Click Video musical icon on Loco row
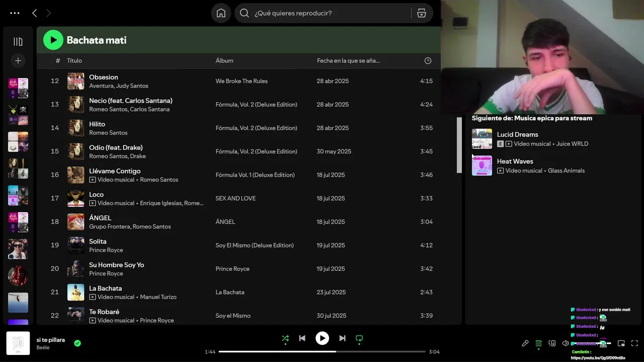644x362 pixels. 93,203
